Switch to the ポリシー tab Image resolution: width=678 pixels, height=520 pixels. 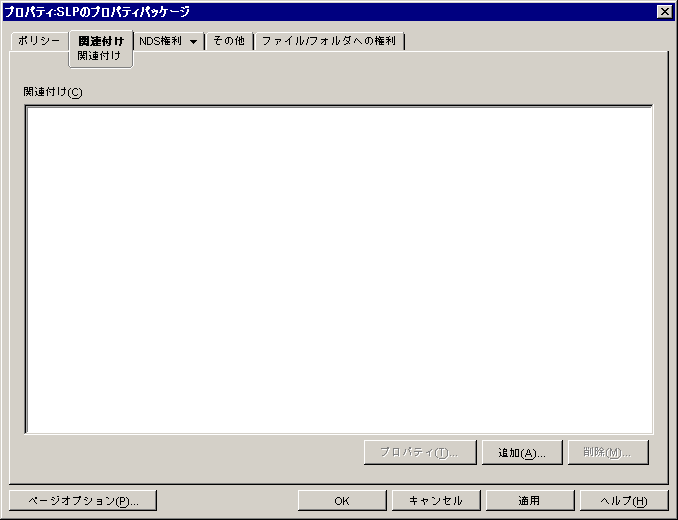[39, 41]
